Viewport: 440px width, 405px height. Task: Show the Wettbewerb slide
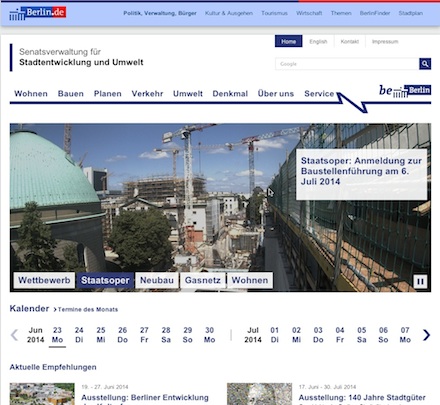(44, 280)
